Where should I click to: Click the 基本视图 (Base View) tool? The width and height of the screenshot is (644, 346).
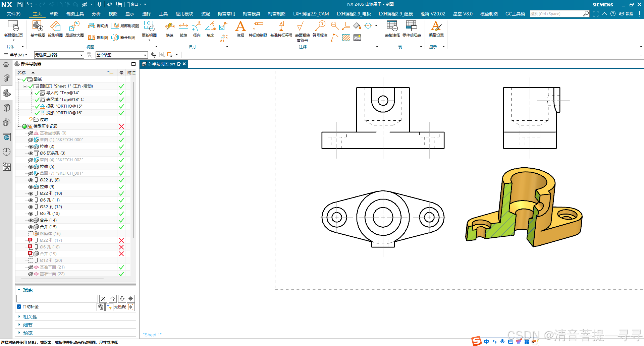click(x=38, y=29)
